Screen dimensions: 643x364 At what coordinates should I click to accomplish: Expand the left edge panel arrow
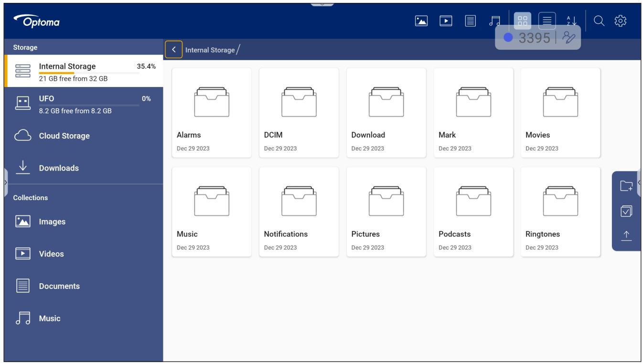(5, 182)
